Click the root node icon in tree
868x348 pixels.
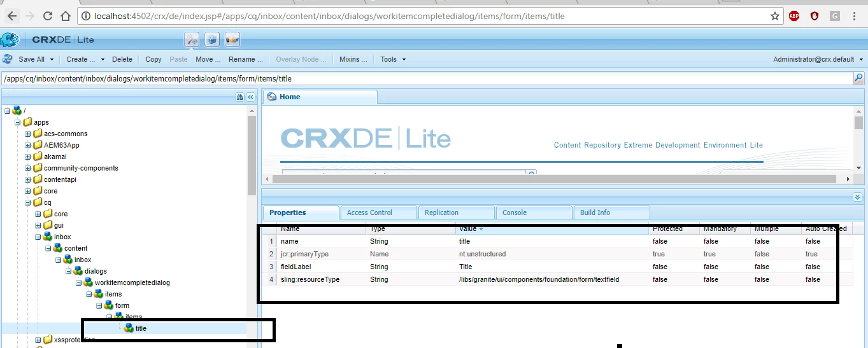click(17, 111)
